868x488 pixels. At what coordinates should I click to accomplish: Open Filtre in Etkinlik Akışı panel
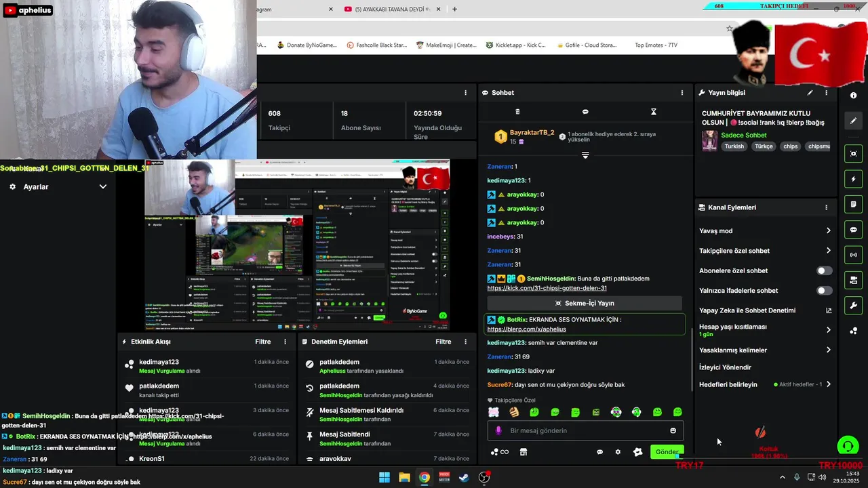(263, 342)
